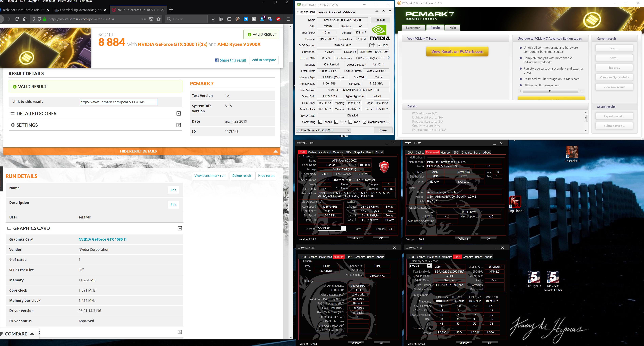Open the GPU-Z hamburger menu
644x346 pixels.
tap(390, 11)
